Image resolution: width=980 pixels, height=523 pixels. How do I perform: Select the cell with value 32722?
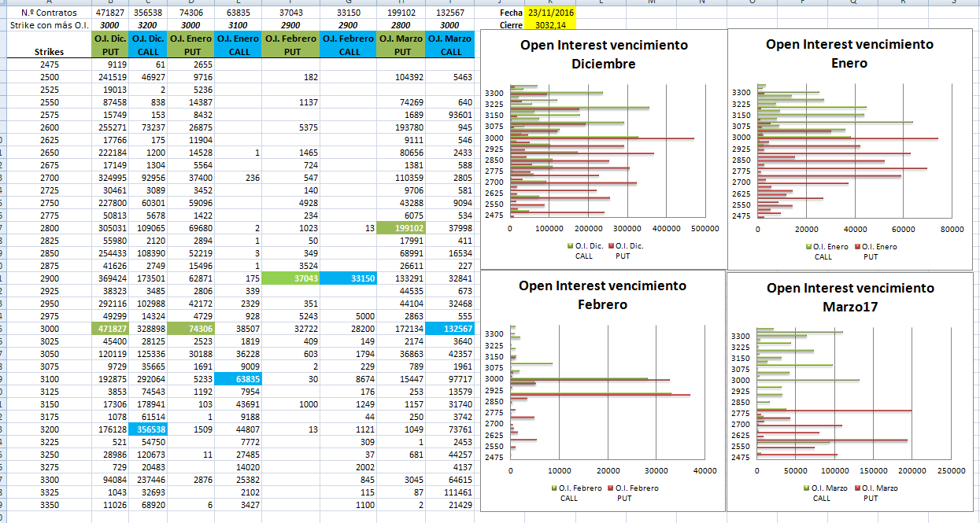click(291, 329)
